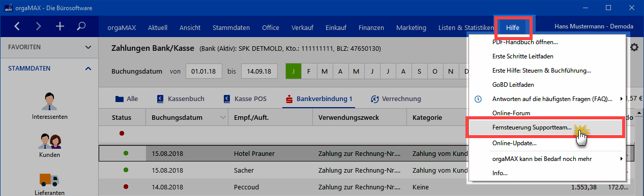Switch to the Kasse POS tab

tap(246, 99)
